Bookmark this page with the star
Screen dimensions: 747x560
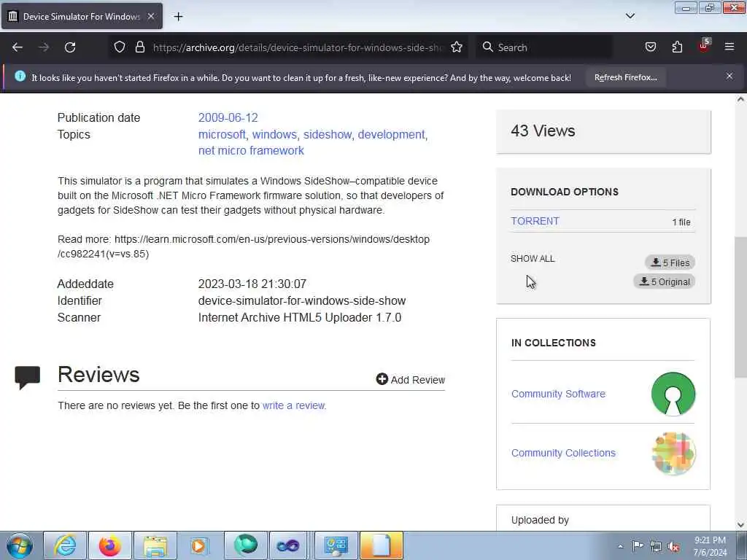click(x=457, y=47)
